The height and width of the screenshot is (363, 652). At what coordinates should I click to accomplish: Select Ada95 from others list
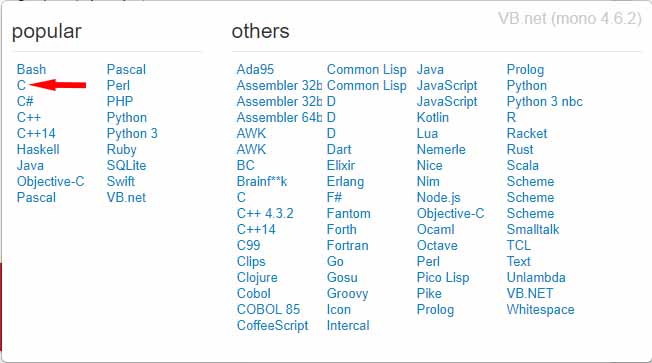255,69
